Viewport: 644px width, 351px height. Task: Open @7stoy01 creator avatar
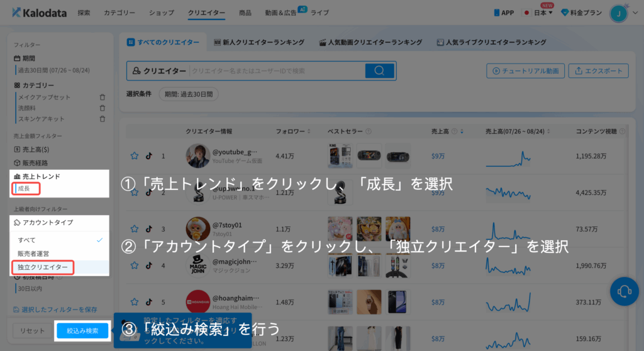tap(197, 229)
